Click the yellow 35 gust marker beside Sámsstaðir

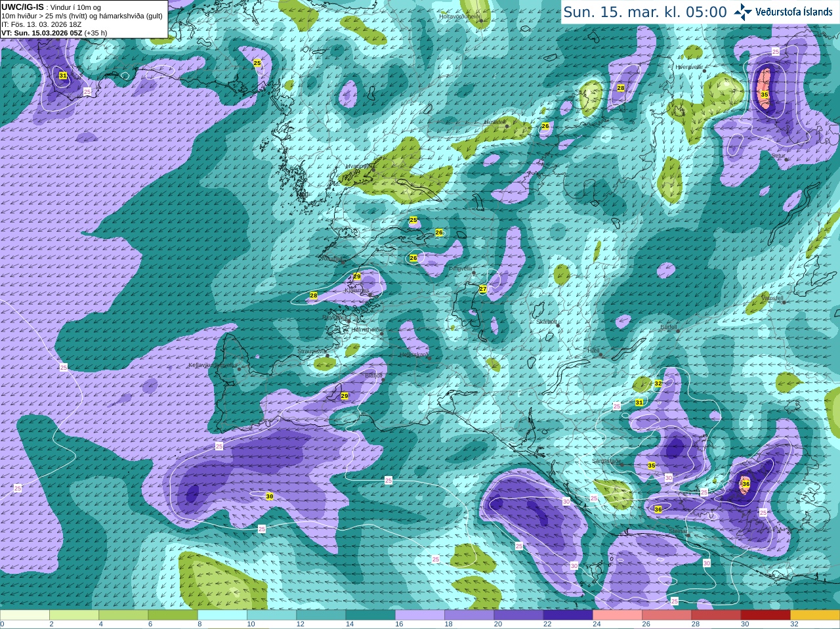(x=652, y=466)
